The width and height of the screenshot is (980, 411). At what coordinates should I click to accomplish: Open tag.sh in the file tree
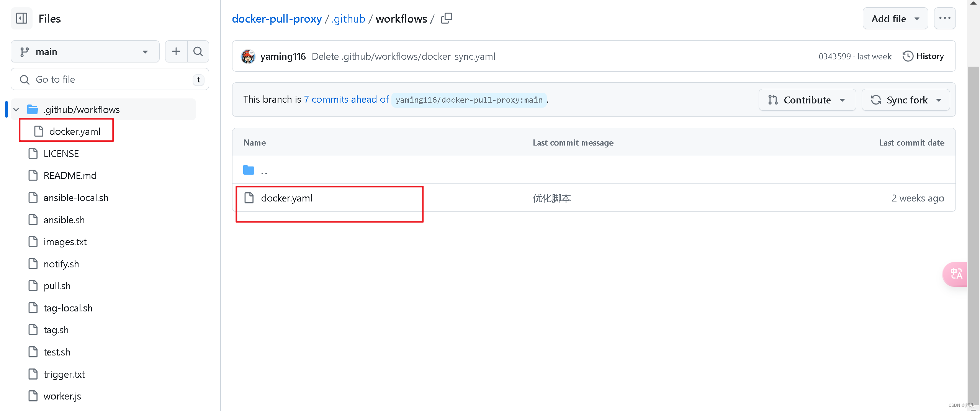pos(56,330)
